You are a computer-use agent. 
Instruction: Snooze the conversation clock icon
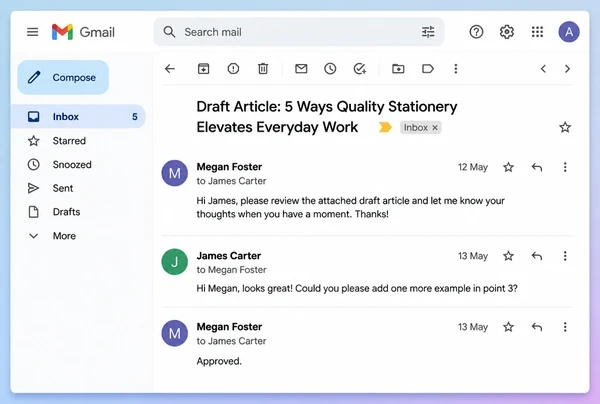pos(330,69)
